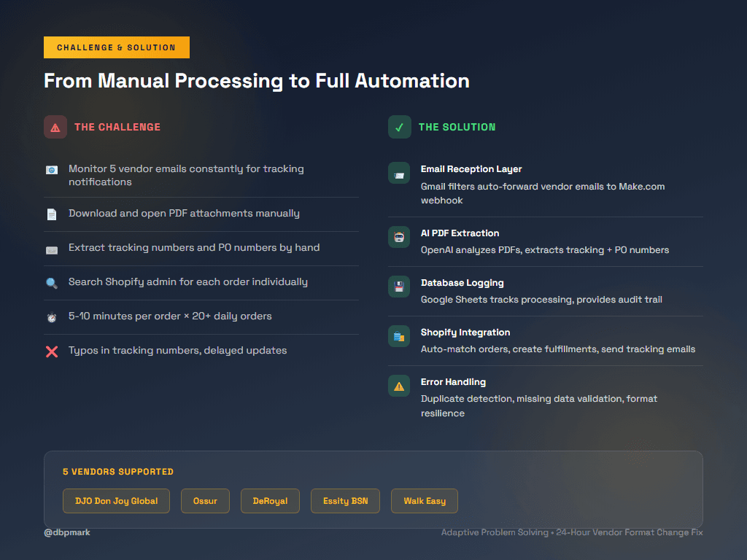
Task: Click the Database Logging floppy disk icon
Action: (398, 287)
